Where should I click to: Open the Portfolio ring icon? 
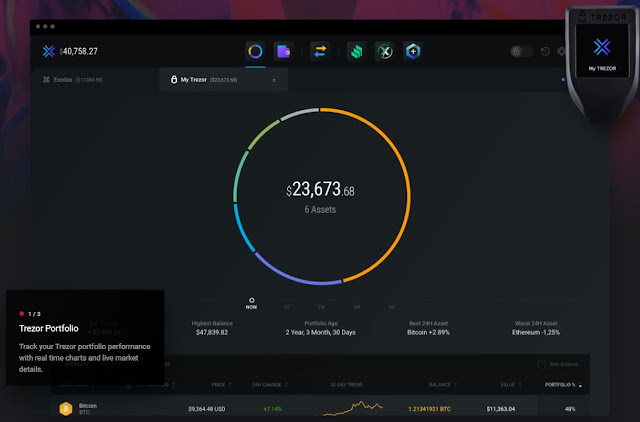pos(256,51)
